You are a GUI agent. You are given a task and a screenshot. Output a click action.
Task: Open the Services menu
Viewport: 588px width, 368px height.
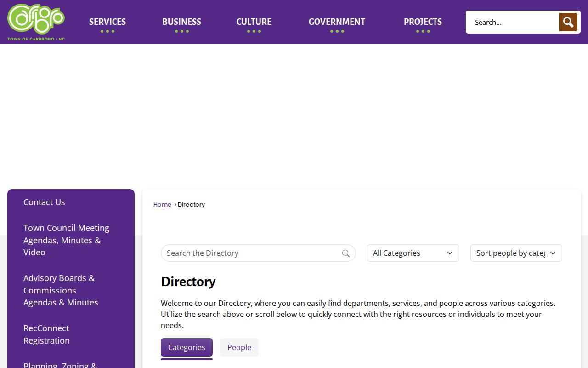(107, 22)
